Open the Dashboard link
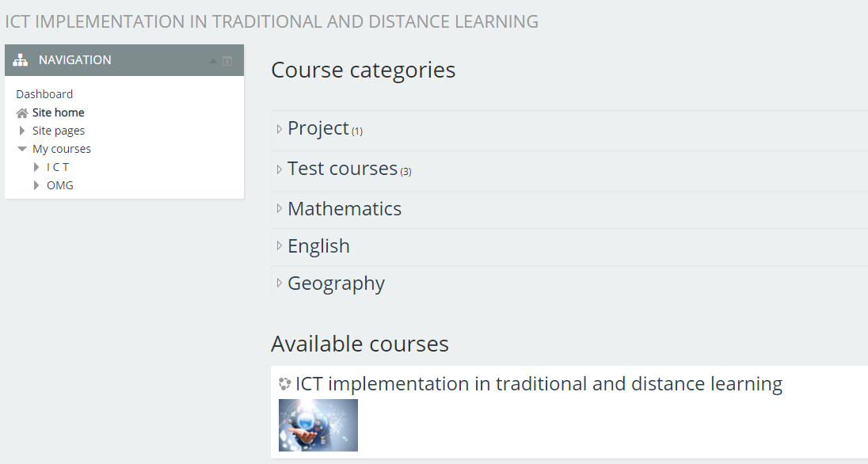Viewport: 868px width, 464px height. pyautogui.click(x=44, y=94)
